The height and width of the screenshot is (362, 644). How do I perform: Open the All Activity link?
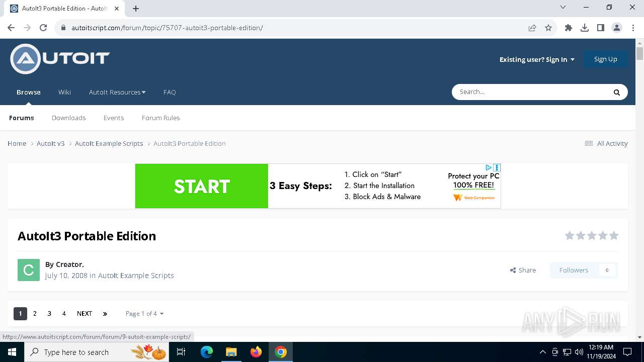pyautogui.click(x=606, y=143)
